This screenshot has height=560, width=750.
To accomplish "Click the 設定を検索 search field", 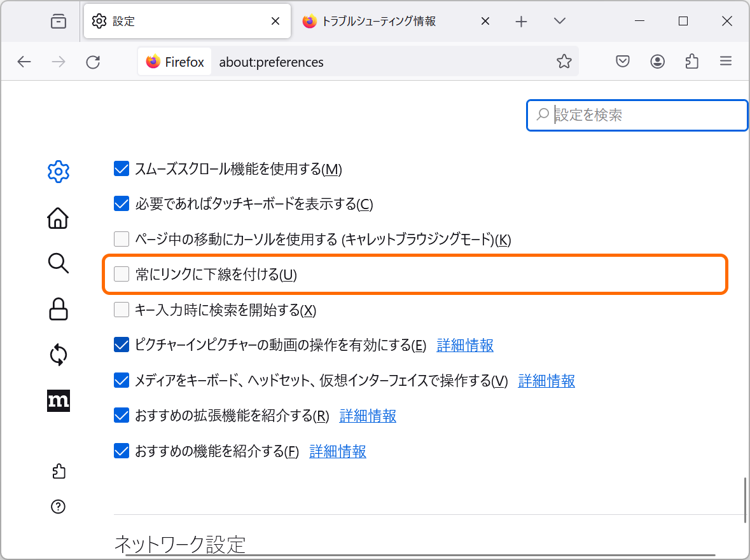I will [x=636, y=115].
